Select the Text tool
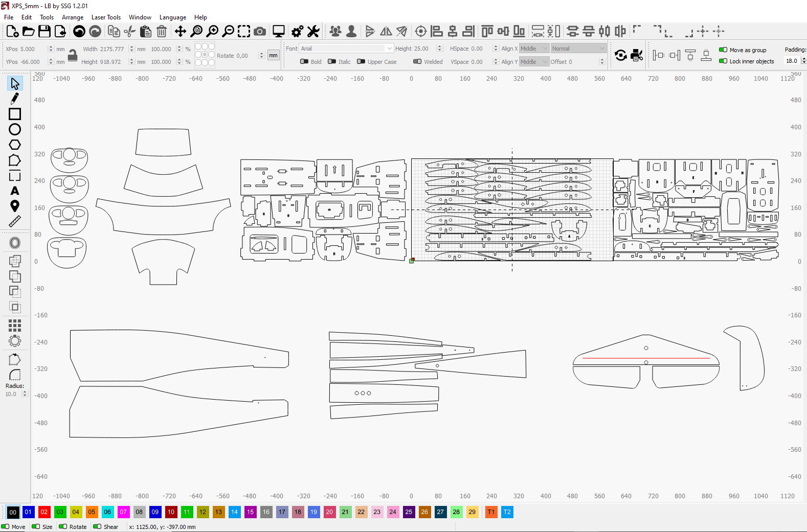Screen dimensions: 807x532 coord(15,191)
